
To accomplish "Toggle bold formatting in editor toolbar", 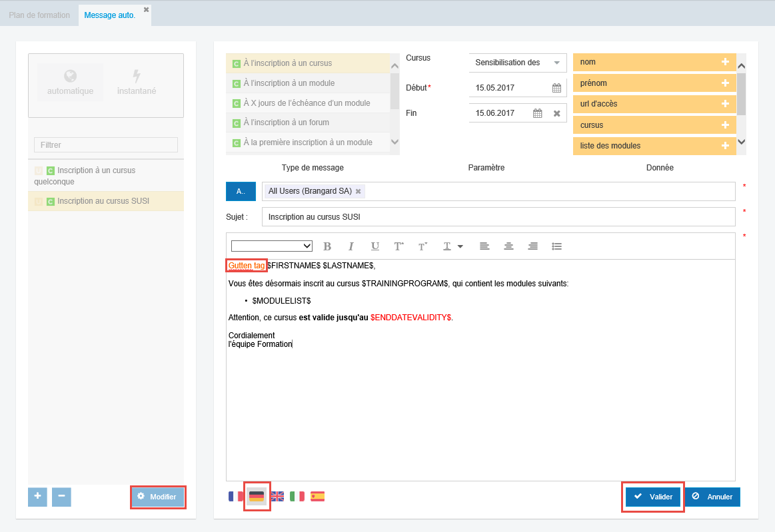I will tap(327, 246).
